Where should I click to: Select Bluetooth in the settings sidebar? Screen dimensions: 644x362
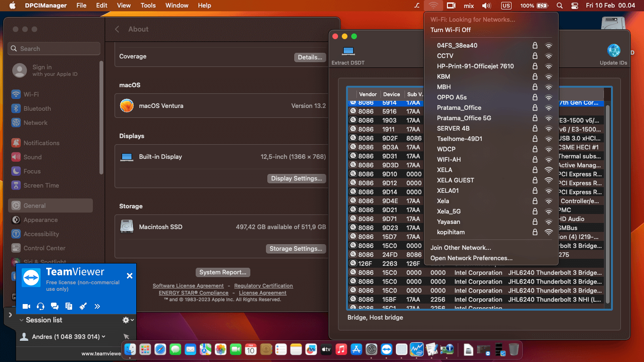[51, 108]
